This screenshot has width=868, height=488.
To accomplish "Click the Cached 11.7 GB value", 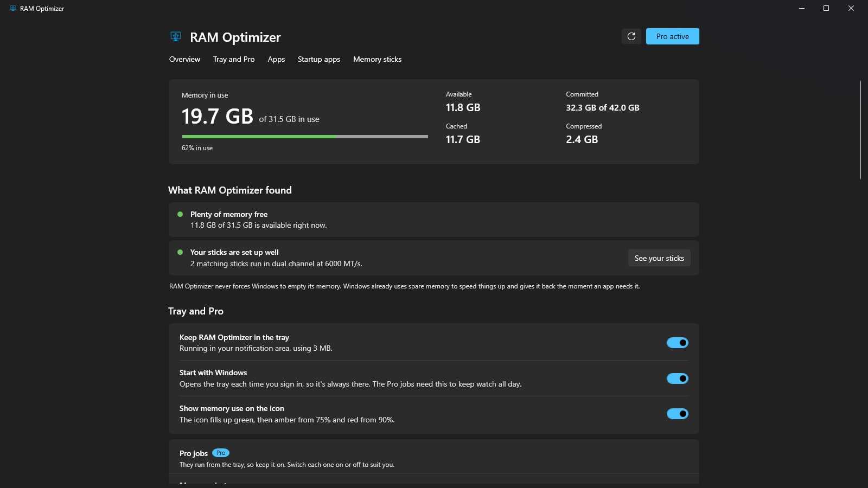I will [x=463, y=139].
